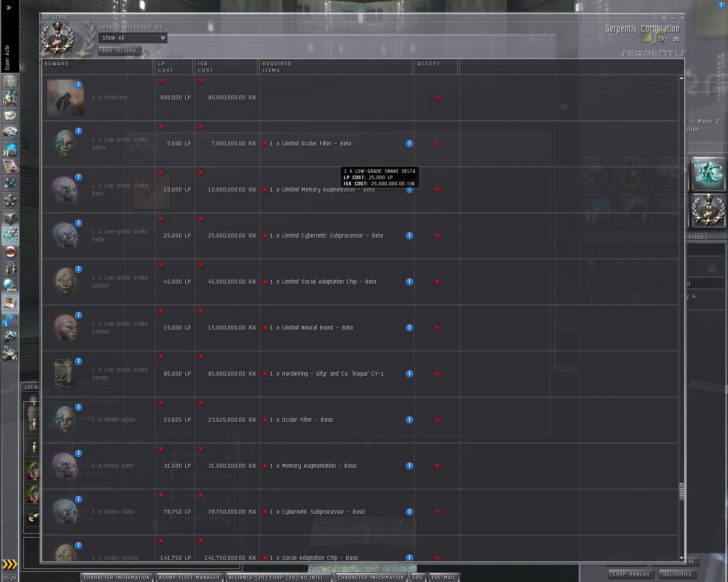Select 'Hardwiring - Eifyr and Co. Rogue CY-1' text
This screenshot has width=728, height=582.
(333, 374)
